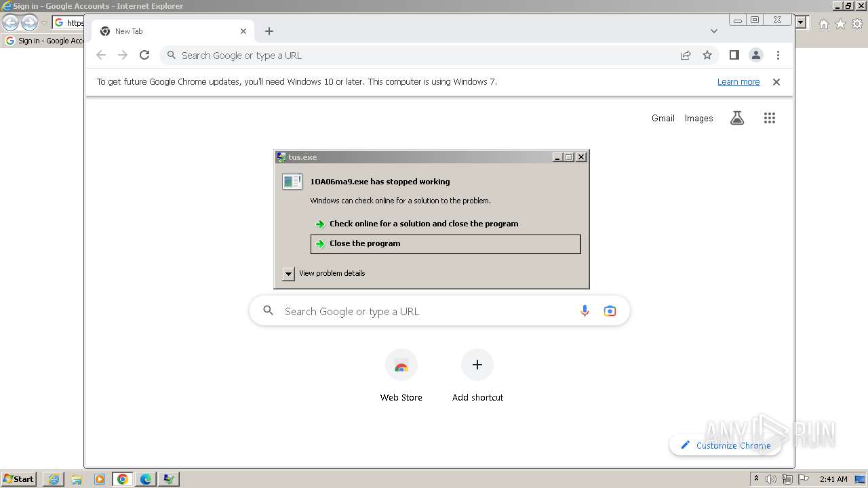
Task: Show hidden tray icons arrow
Action: point(757,479)
